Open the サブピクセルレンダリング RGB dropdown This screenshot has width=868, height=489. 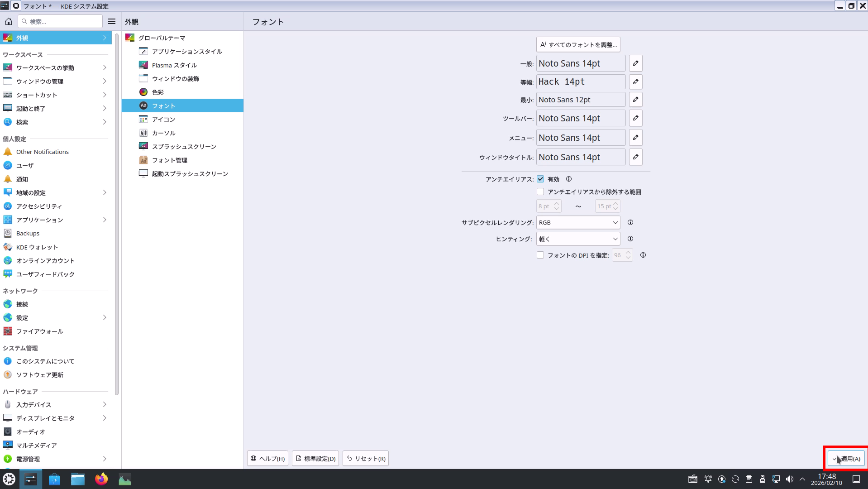tap(578, 222)
